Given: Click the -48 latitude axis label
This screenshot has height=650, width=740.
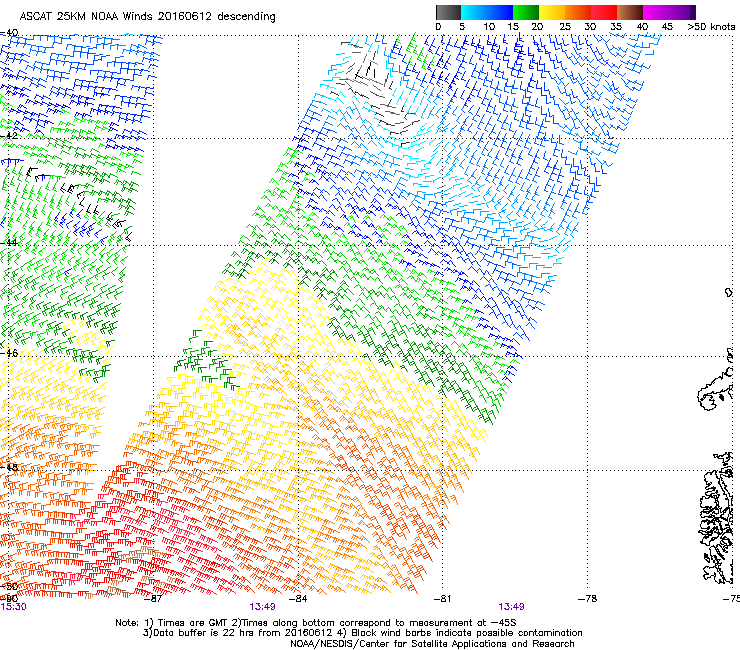Looking at the screenshot, I should point(9,467).
